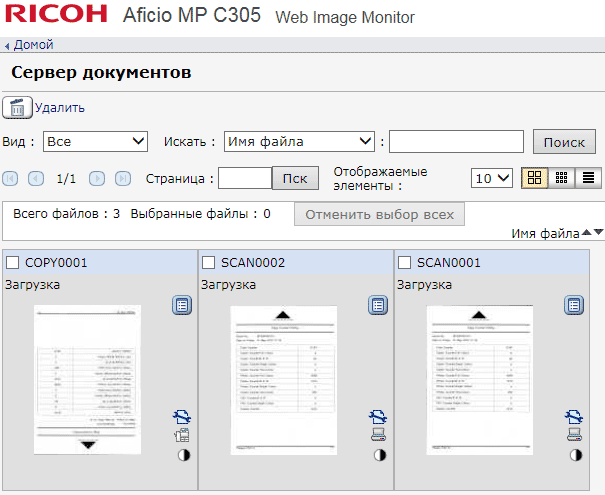Screen dimensions: 605x495
Task: Click the SCAN0002 file name
Action: [253, 263]
